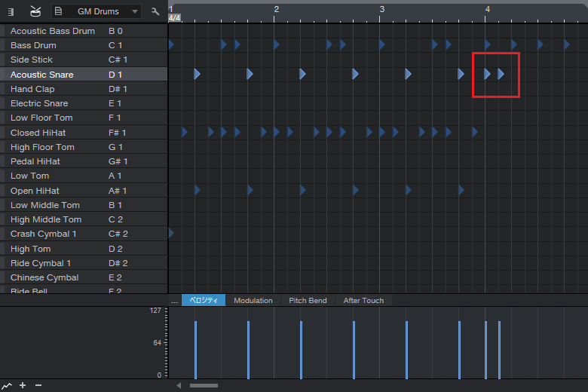Viewport: 588px width, 392px height.
Task: Click the first velocity bar in the velocity lane
Action: (195, 350)
